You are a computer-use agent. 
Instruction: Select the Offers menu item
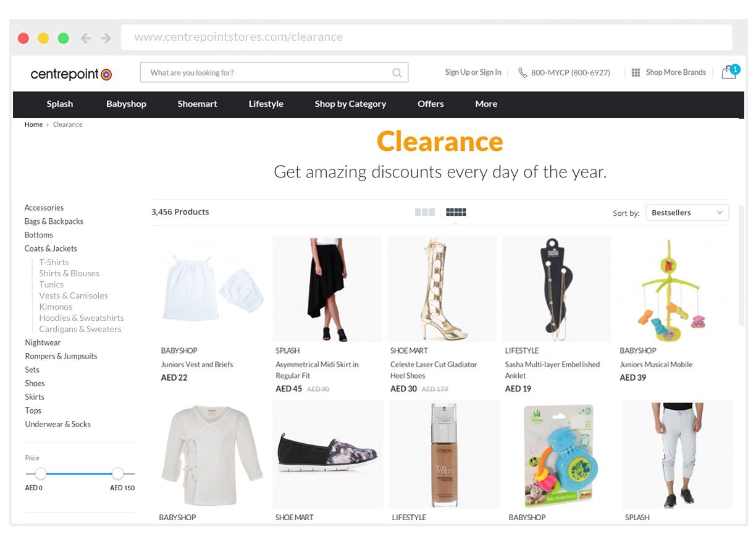tap(430, 104)
